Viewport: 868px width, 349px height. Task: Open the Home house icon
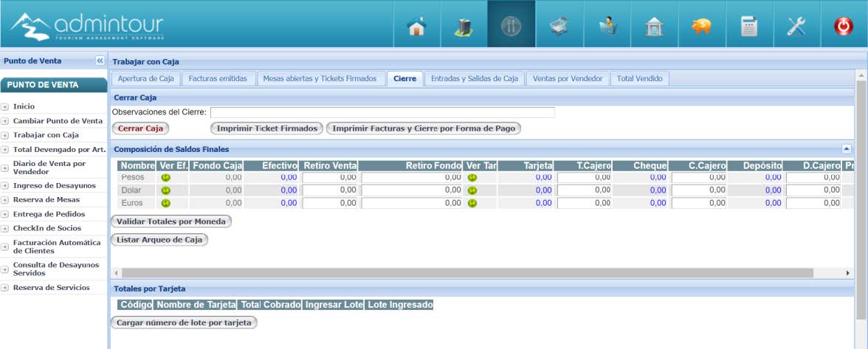pos(416,26)
